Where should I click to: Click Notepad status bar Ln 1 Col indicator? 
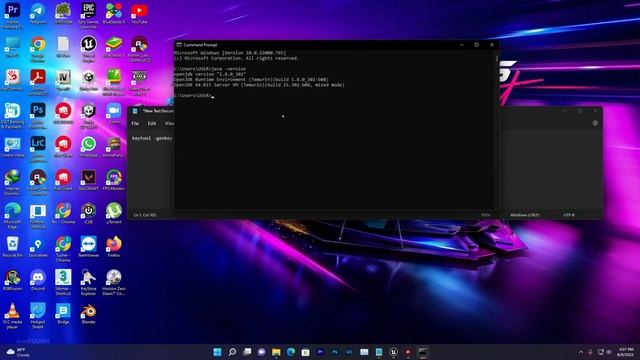click(145, 215)
